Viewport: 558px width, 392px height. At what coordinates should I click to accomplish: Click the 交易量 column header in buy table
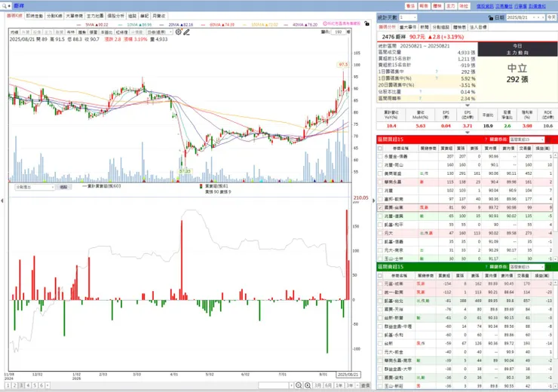pyautogui.click(x=525, y=149)
